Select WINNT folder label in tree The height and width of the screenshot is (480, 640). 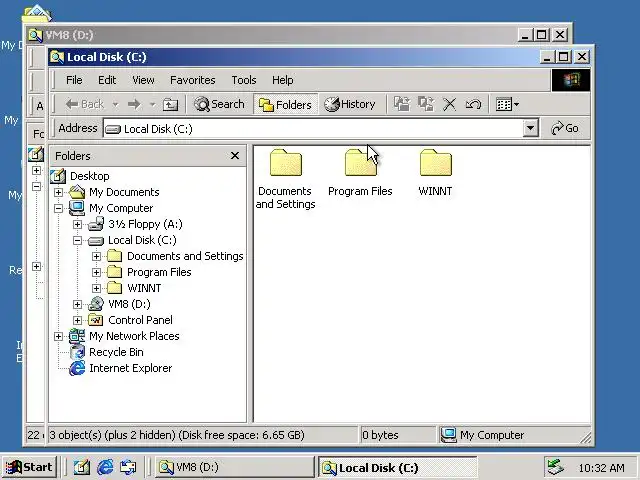tap(144, 288)
